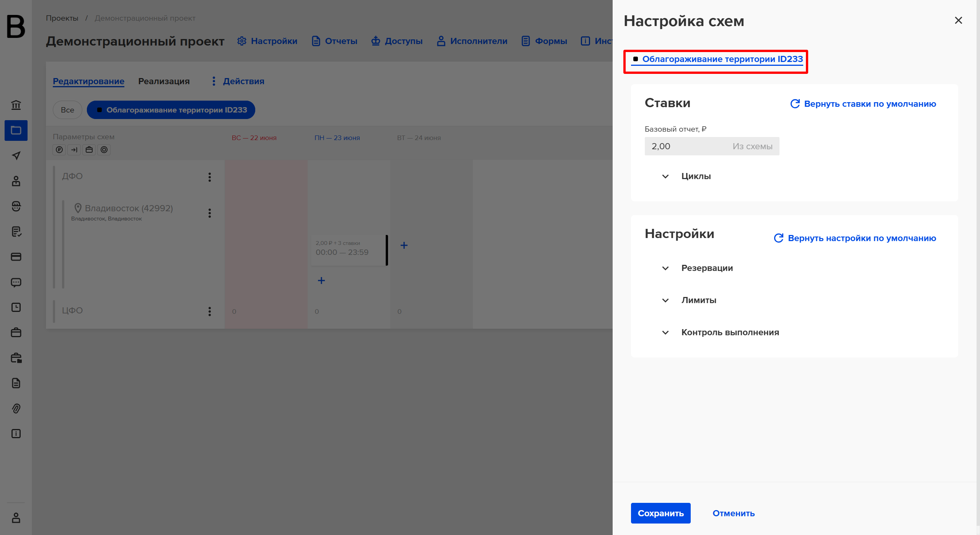Select scheme tab Облагораживание территории ID233 in panel
This screenshot has height=535, width=980.
pos(718,59)
